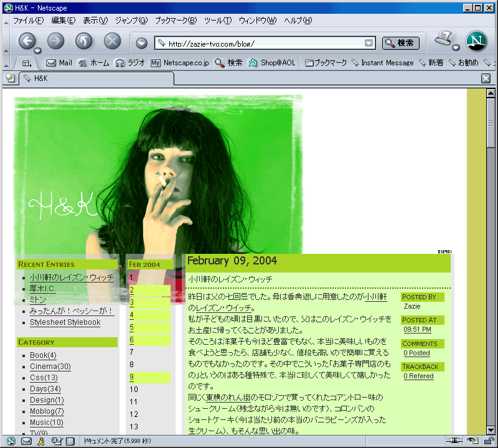Close the current tab with the tab-bar X
This screenshot has height=448, width=498.
(486, 78)
